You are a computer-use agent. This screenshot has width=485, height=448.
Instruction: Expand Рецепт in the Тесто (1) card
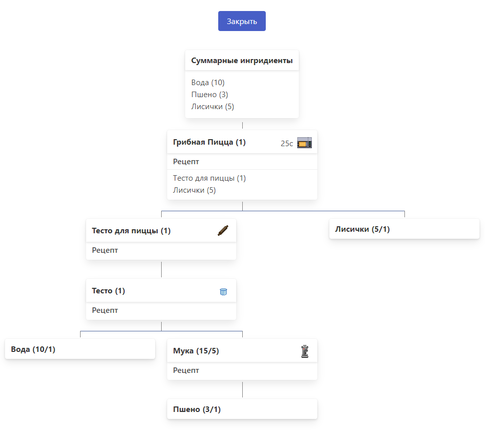[105, 310]
